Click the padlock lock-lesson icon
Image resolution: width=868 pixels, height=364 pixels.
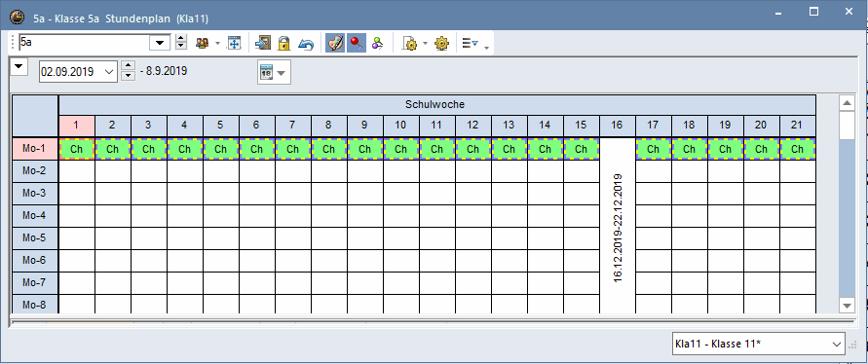284,44
